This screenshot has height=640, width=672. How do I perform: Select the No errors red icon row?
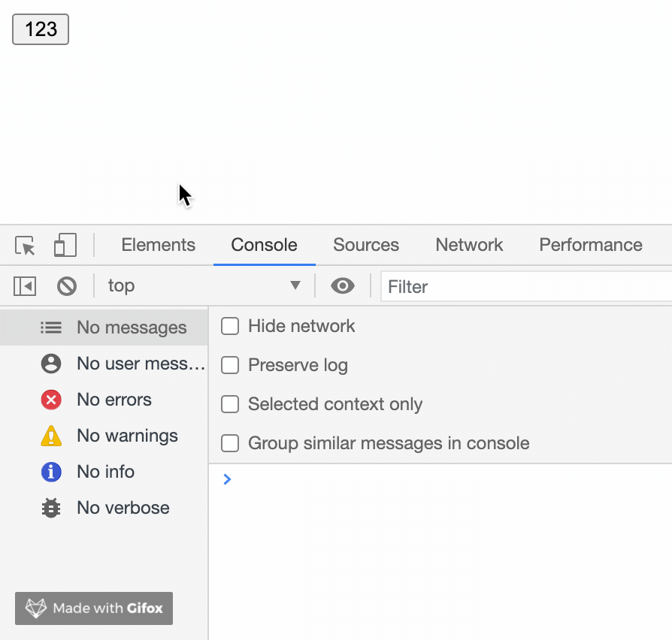[x=104, y=400]
